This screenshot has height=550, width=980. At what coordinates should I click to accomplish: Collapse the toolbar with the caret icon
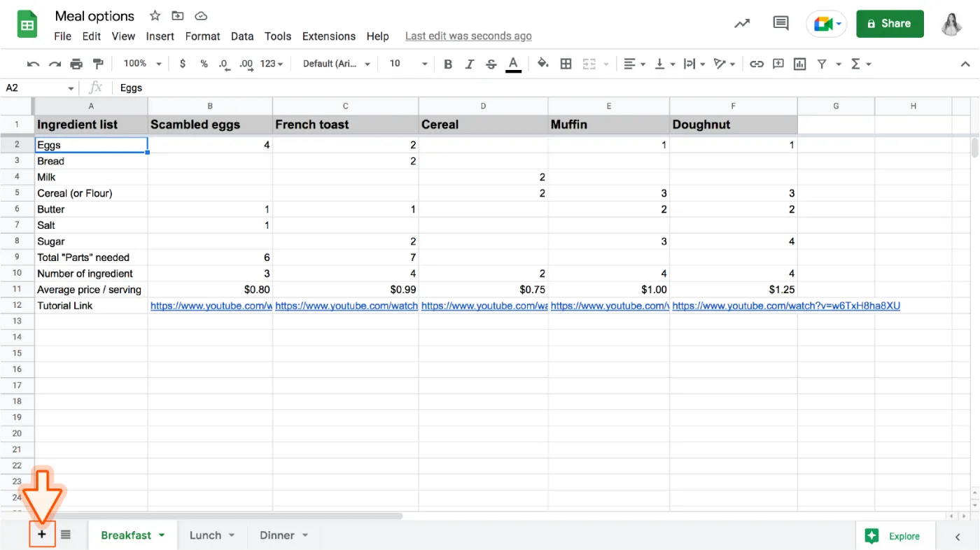click(964, 64)
